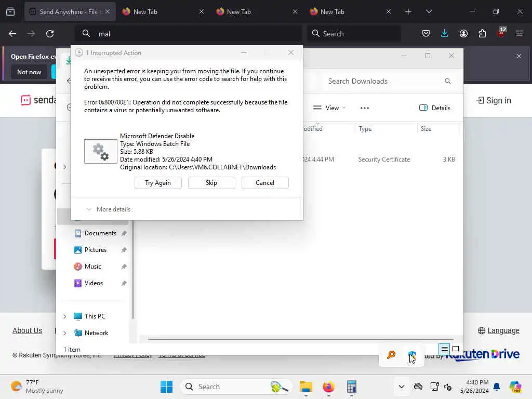Open a new tab with the plus button

point(408,12)
